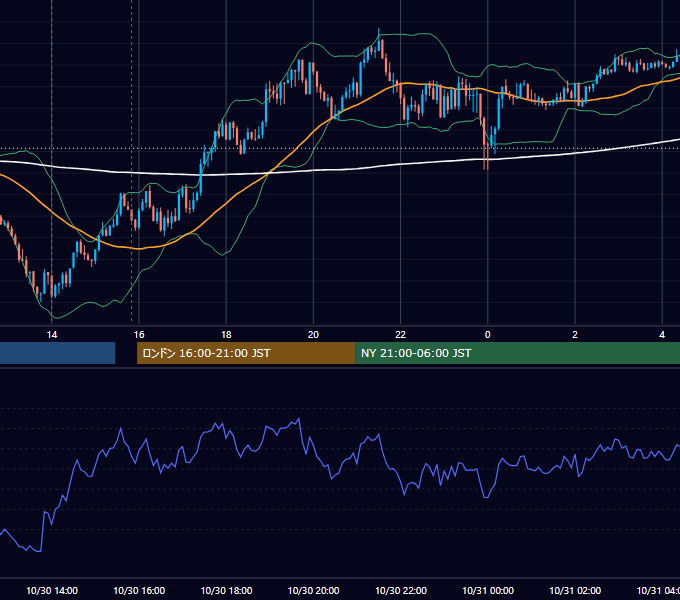680x600 pixels.
Task: Click the 10/30 20:00 time label
Action: click(x=314, y=590)
